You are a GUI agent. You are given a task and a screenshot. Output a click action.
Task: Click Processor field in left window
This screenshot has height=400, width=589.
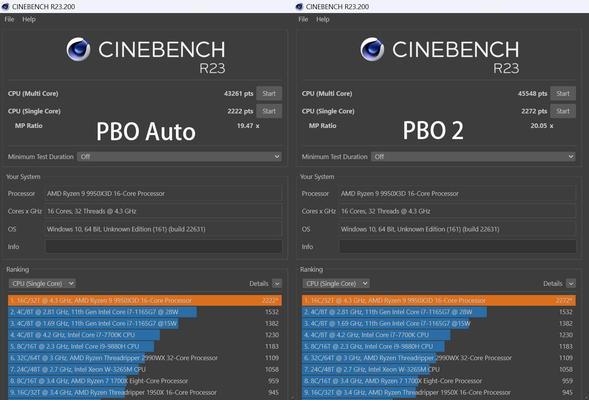164,193
